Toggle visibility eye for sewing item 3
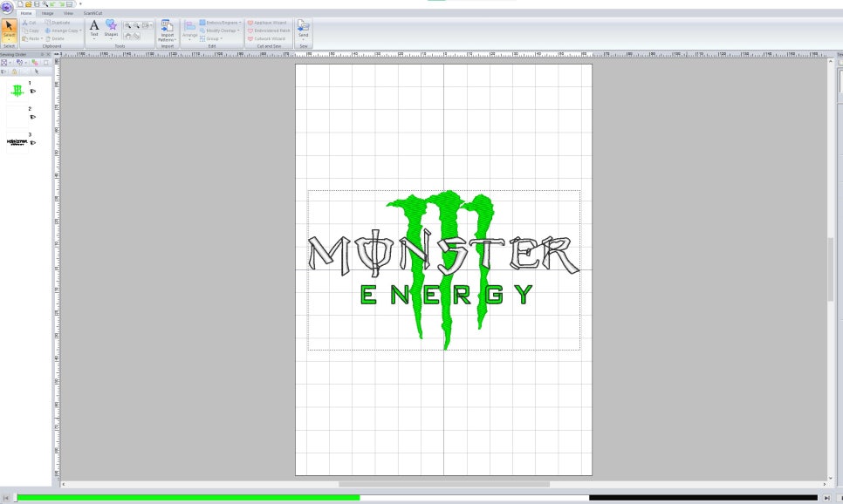The height and width of the screenshot is (504, 843). click(x=33, y=143)
